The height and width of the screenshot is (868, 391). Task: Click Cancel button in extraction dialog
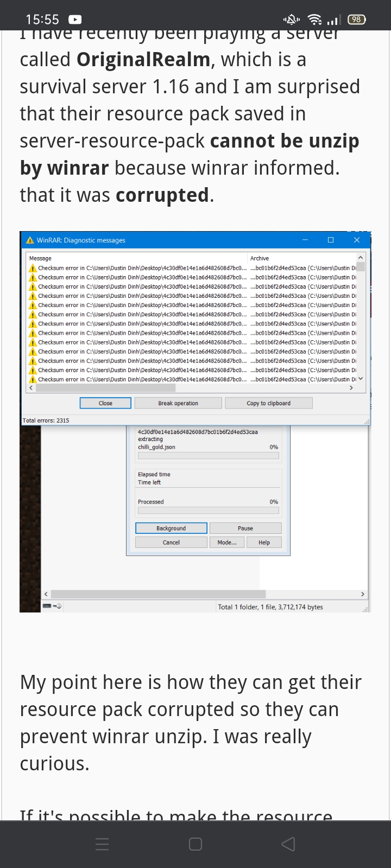[171, 542]
